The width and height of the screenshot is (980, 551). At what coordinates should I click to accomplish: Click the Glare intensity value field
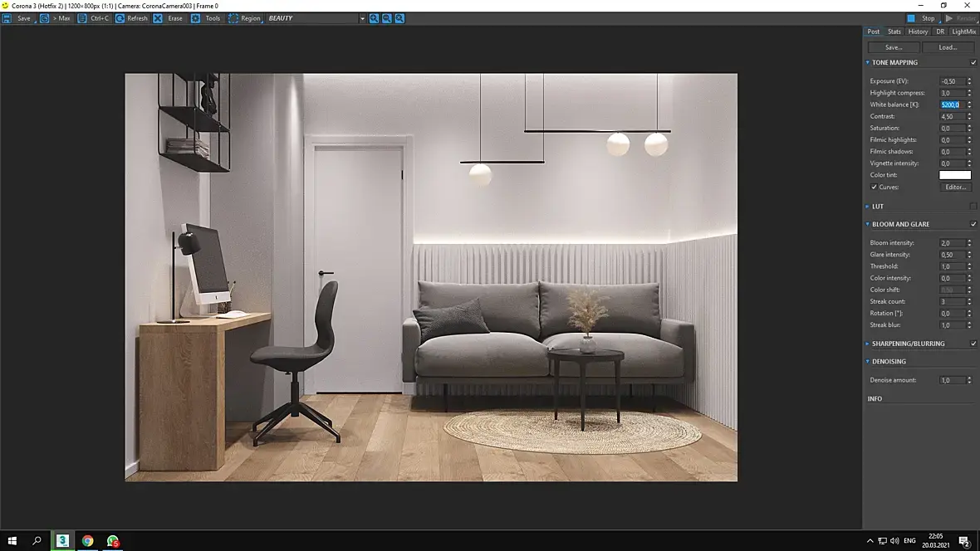pos(953,255)
